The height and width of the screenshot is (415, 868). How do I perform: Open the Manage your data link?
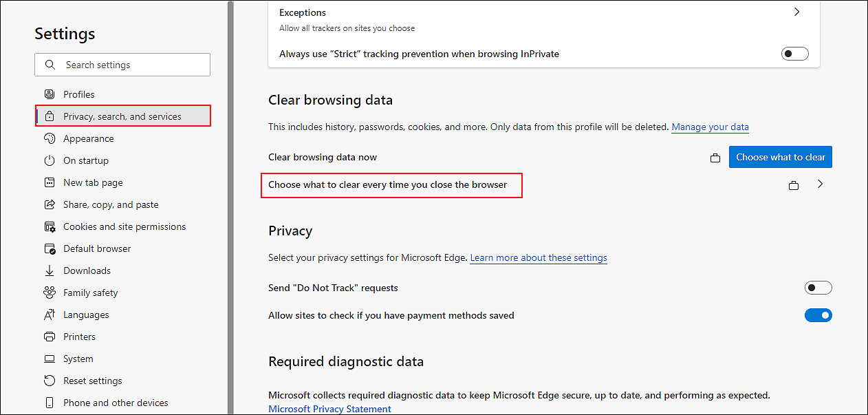[x=710, y=127]
